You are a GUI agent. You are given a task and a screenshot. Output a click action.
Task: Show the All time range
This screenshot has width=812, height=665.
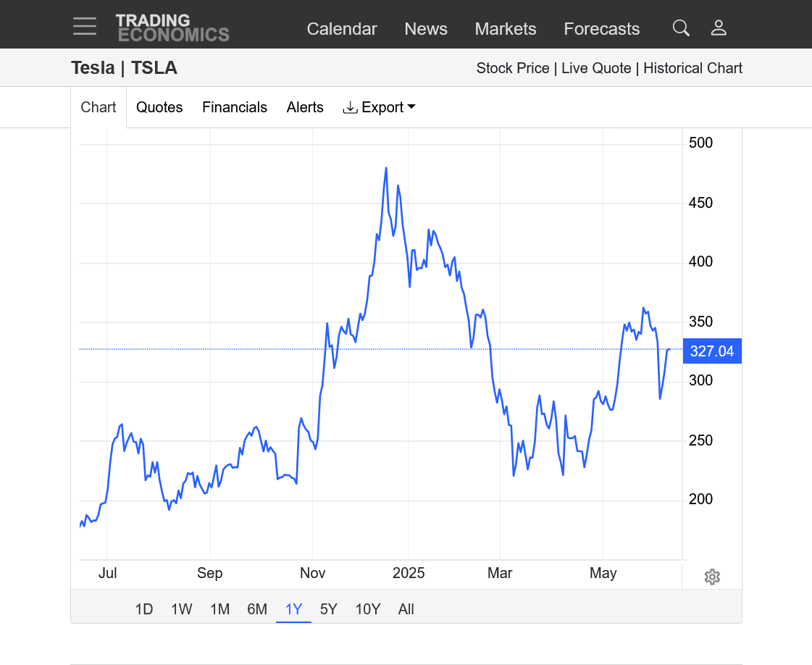[x=406, y=609]
